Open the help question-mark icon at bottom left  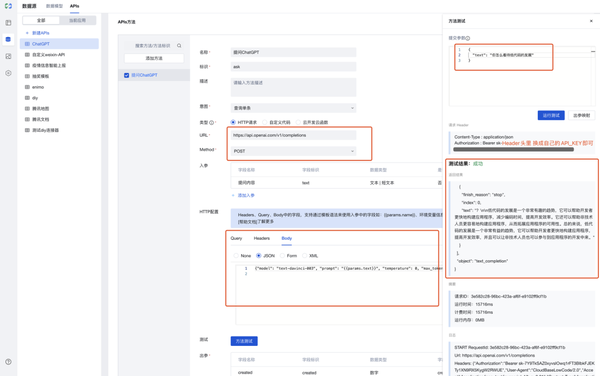click(x=8, y=361)
